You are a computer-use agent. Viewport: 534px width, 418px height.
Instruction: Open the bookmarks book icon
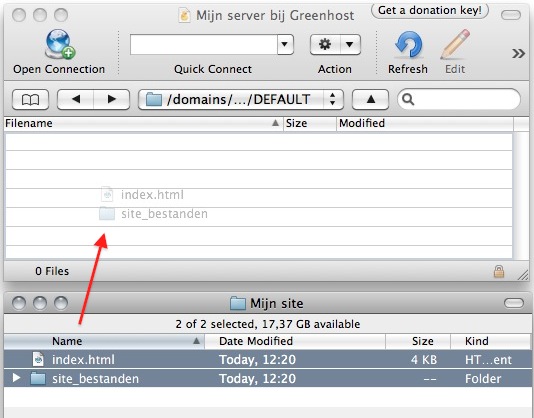[30, 99]
